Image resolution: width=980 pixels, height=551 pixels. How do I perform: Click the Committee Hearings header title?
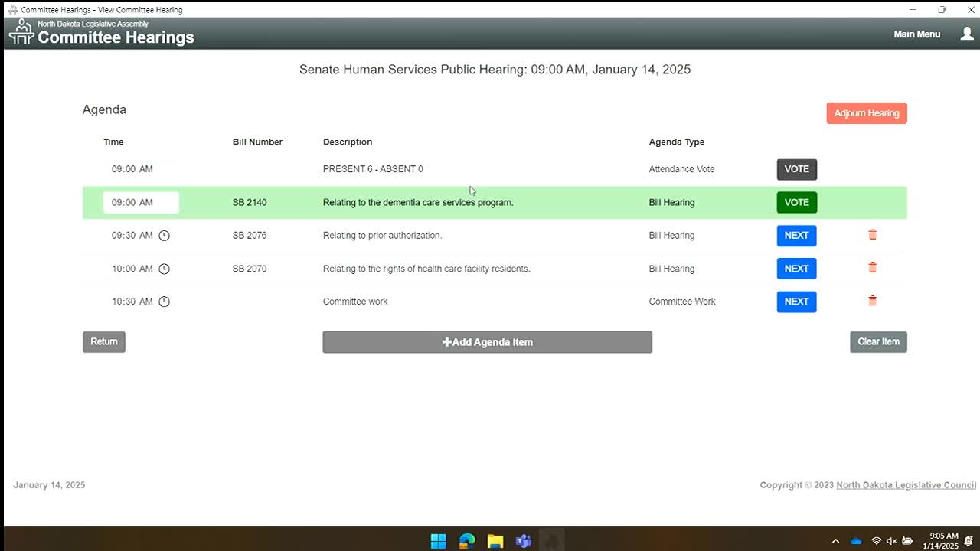pyautogui.click(x=116, y=37)
